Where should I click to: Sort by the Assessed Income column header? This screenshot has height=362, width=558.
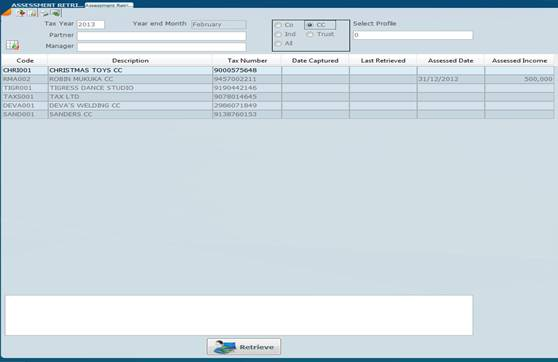pos(520,61)
